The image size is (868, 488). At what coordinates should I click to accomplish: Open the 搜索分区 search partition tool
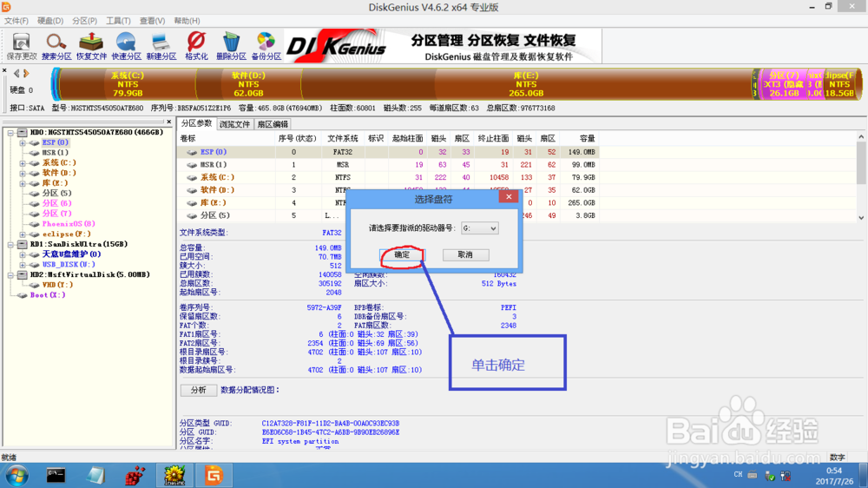click(56, 46)
